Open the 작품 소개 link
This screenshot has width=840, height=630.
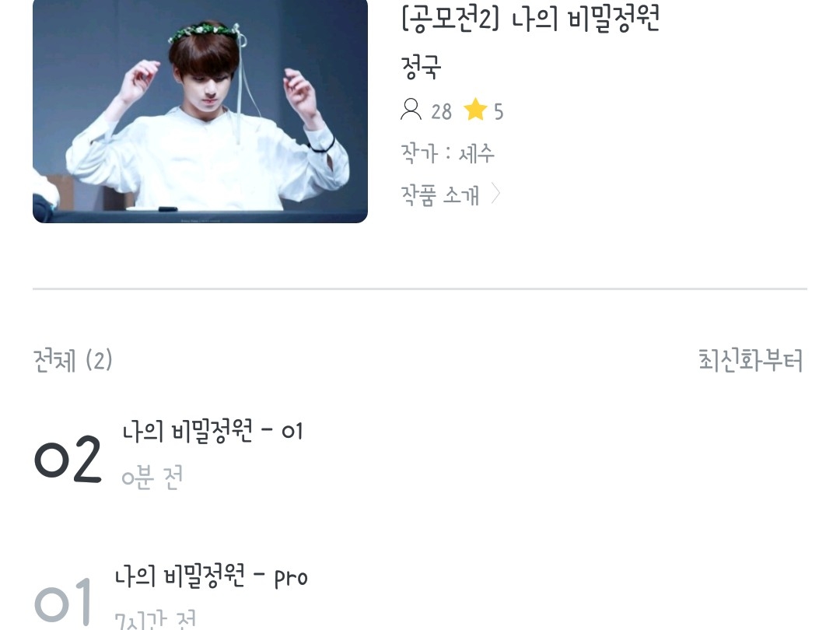point(439,195)
